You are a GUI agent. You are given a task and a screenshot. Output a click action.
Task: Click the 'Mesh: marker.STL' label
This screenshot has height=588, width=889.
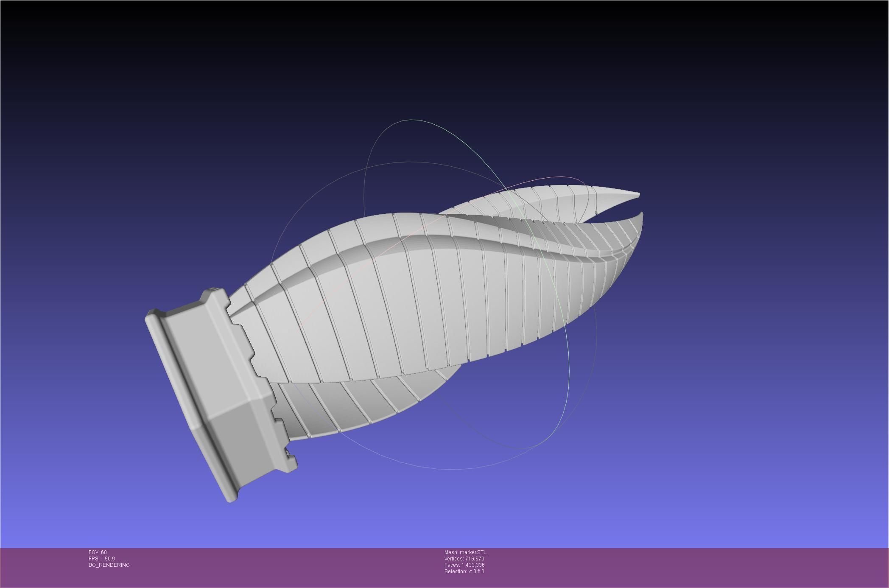(465, 552)
